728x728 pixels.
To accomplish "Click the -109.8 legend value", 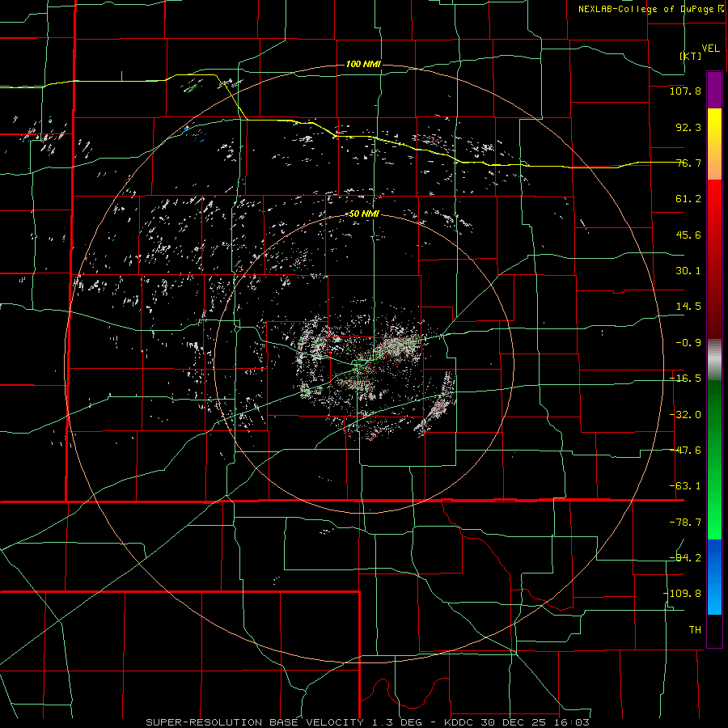I will (682, 594).
